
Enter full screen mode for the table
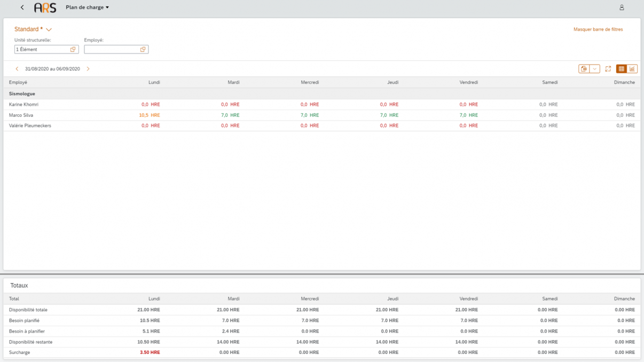608,69
